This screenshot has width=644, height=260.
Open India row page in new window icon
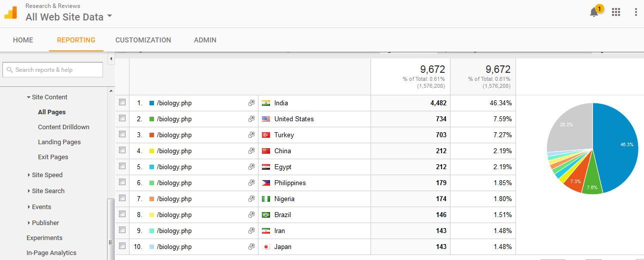tap(251, 103)
